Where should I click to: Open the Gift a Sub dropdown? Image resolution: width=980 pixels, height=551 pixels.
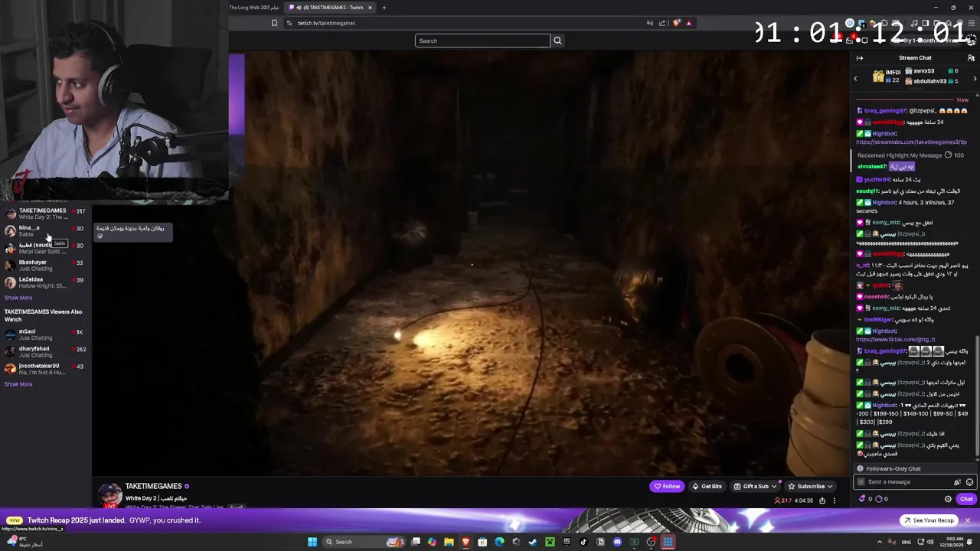755,486
